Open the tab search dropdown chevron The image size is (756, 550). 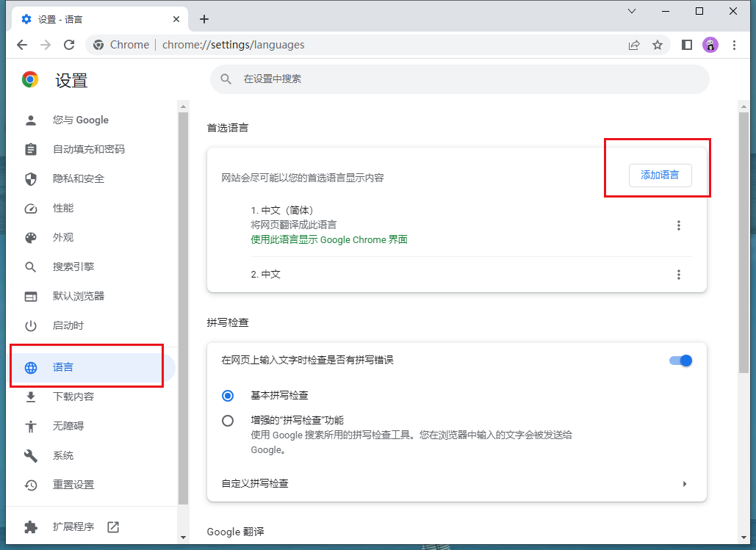(x=632, y=11)
